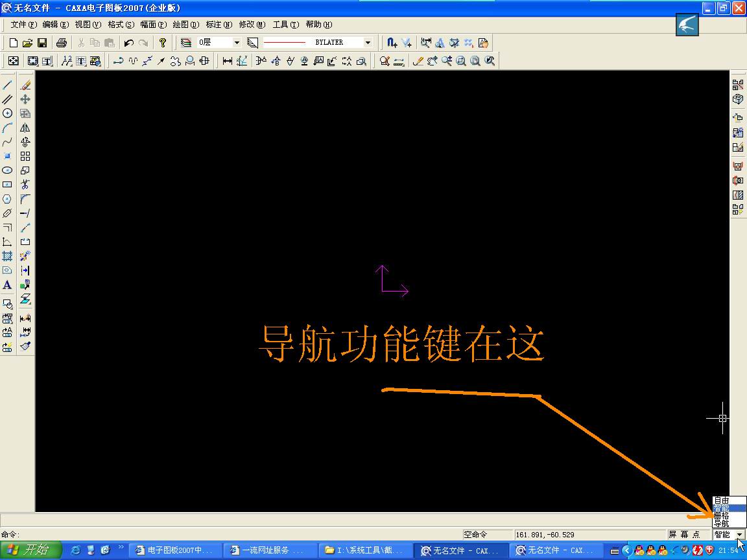Click the system clock showing 21:54
This screenshot has height=560, width=747.
coord(728,550)
